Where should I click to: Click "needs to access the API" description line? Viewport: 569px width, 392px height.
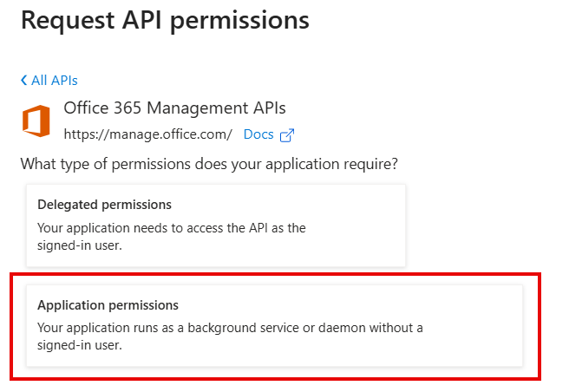[172, 227]
